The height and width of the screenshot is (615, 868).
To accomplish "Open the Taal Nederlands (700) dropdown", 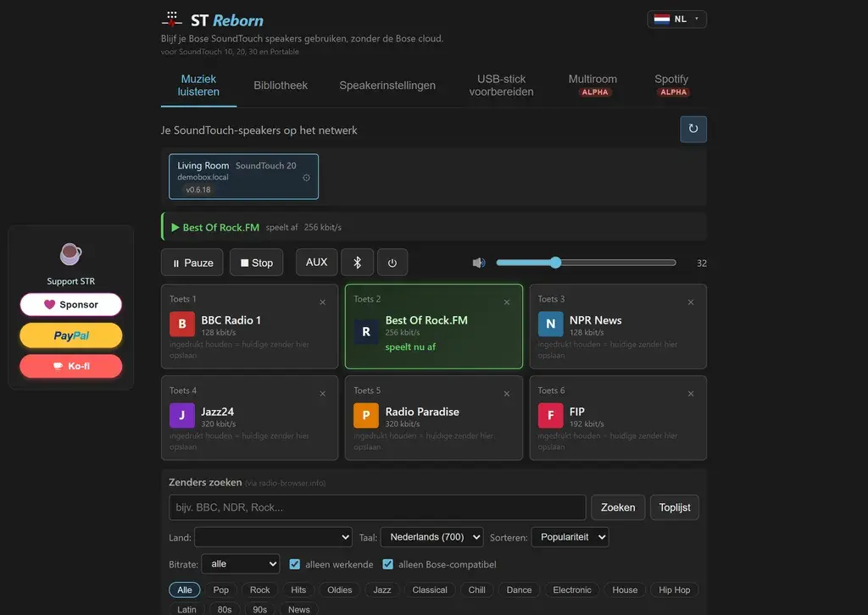I will click(431, 537).
